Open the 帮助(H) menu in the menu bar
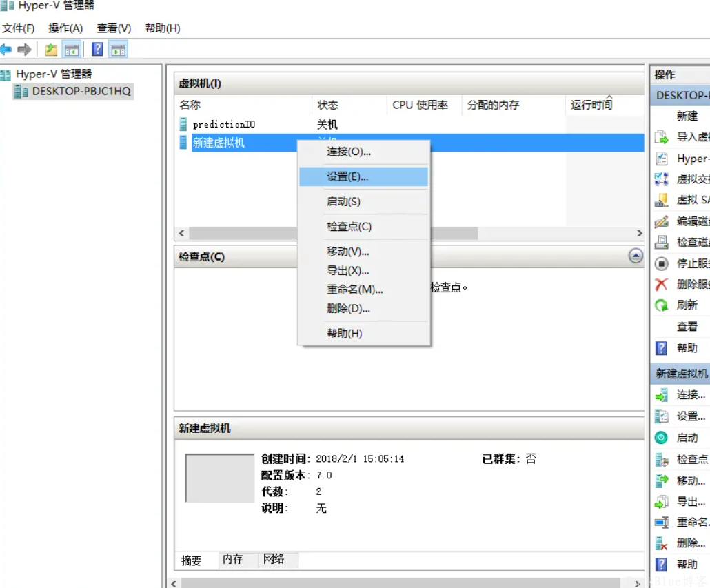This screenshot has width=710, height=588. (163, 28)
